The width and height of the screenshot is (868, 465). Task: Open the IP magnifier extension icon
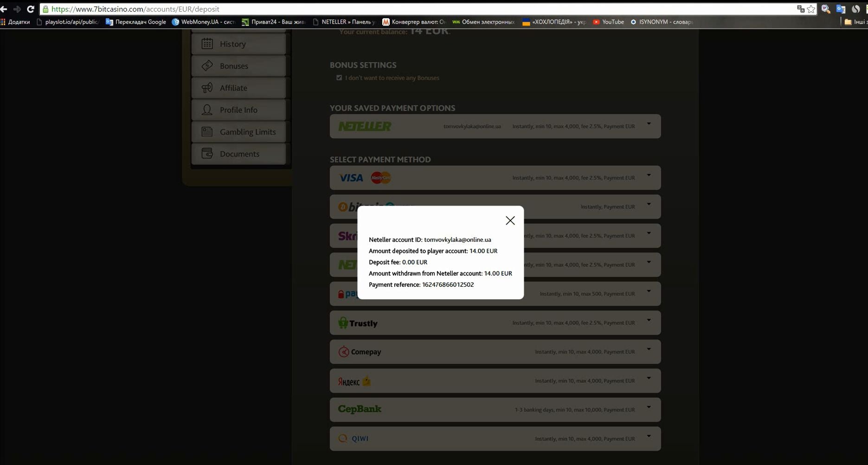[x=826, y=9]
